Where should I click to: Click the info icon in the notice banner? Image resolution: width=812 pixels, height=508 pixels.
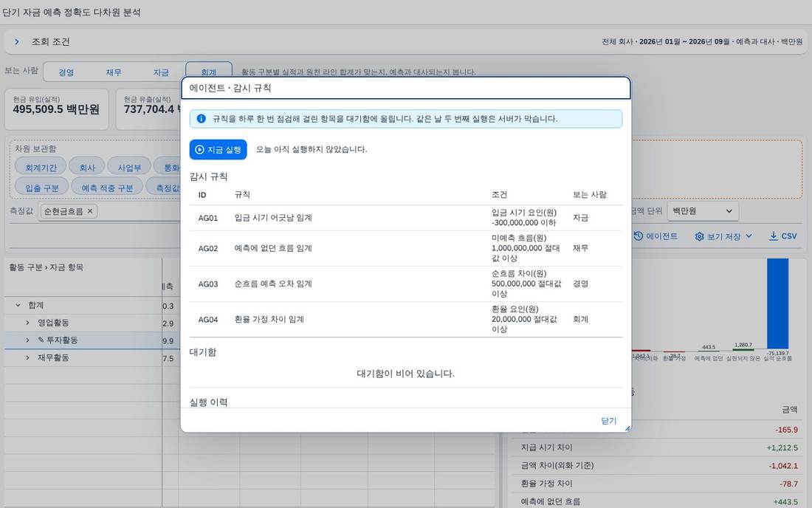[x=202, y=119]
